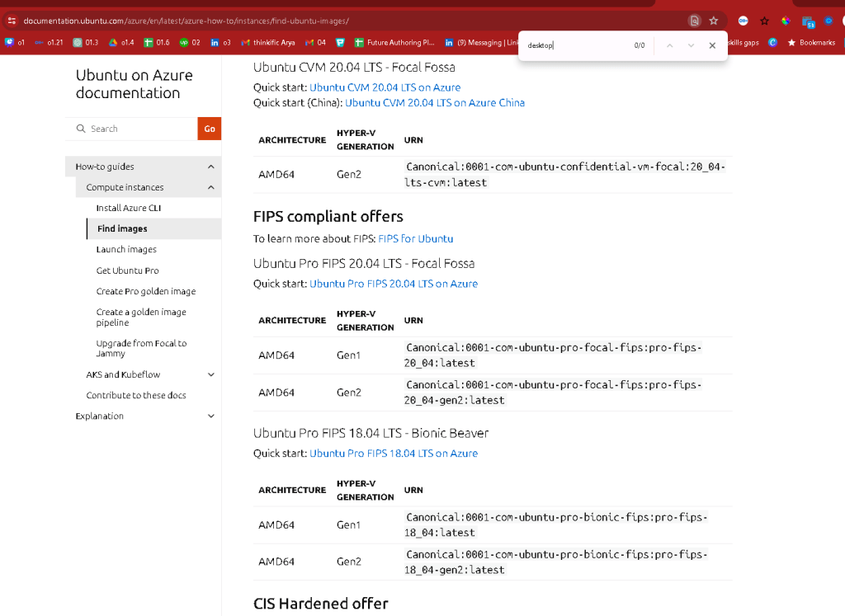Click FIPS compliant offers heading
This screenshot has height=616, width=845.
[x=328, y=216]
